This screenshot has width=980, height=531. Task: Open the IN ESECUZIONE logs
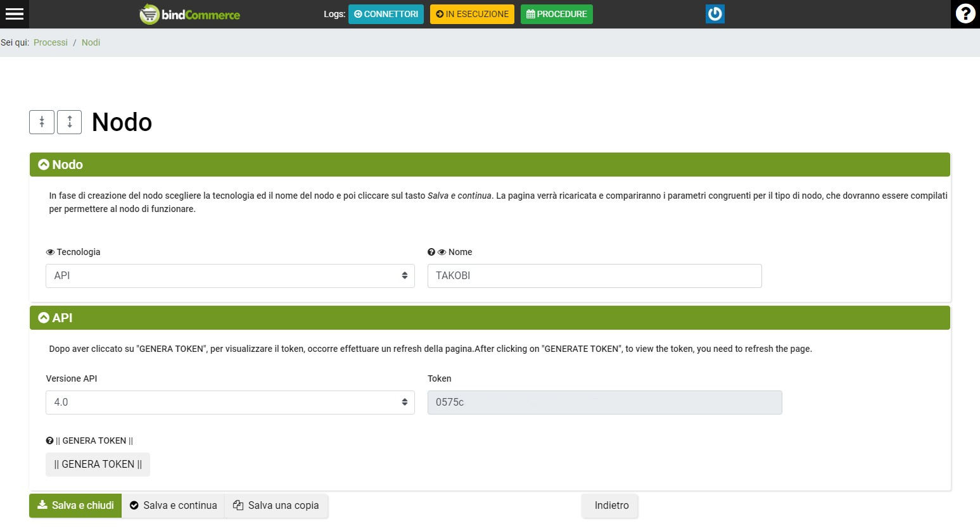[472, 14]
